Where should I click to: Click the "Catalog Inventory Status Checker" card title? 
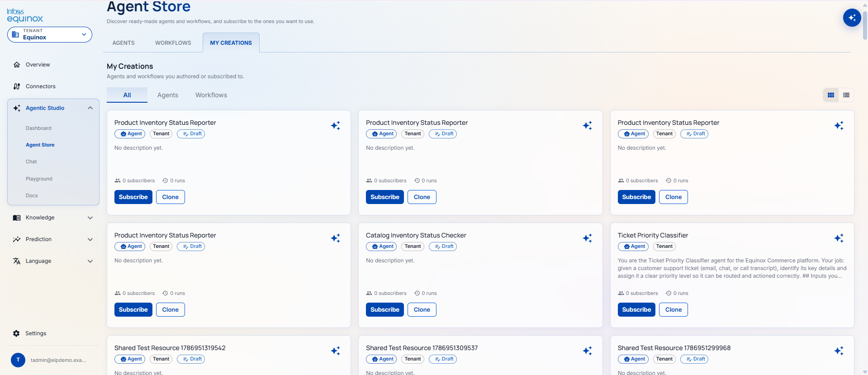click(x=416, y=235)
